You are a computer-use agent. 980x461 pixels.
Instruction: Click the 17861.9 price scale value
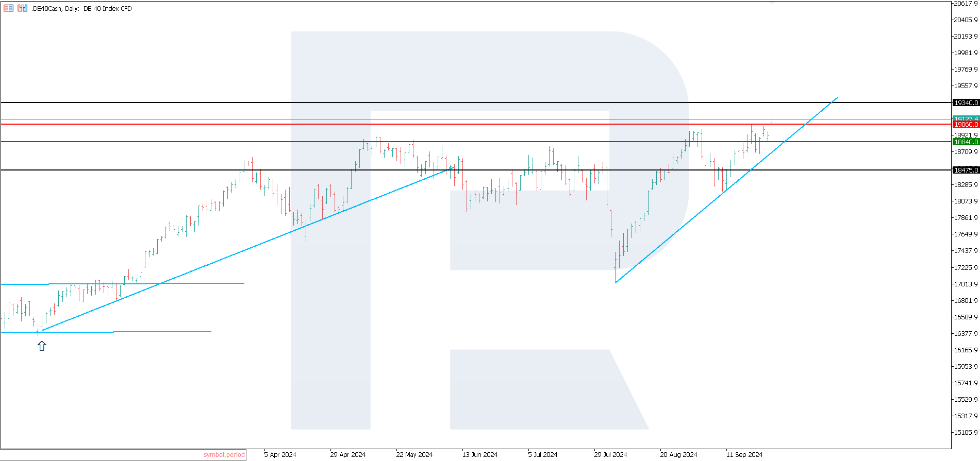click(966, 218)
